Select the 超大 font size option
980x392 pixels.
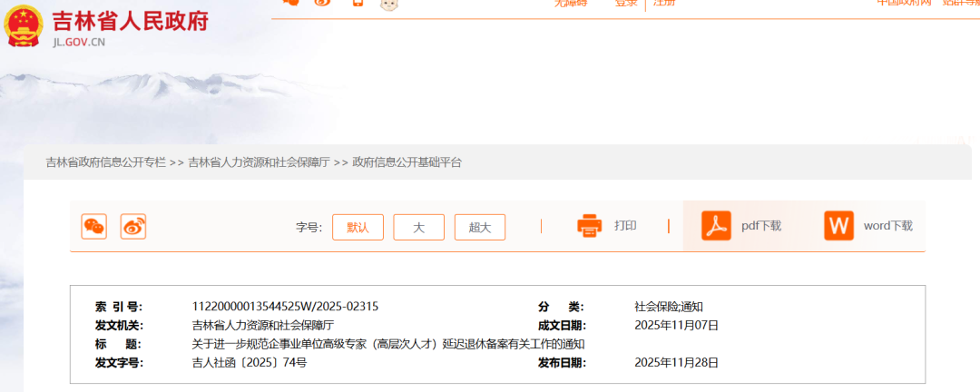[480, 228]
